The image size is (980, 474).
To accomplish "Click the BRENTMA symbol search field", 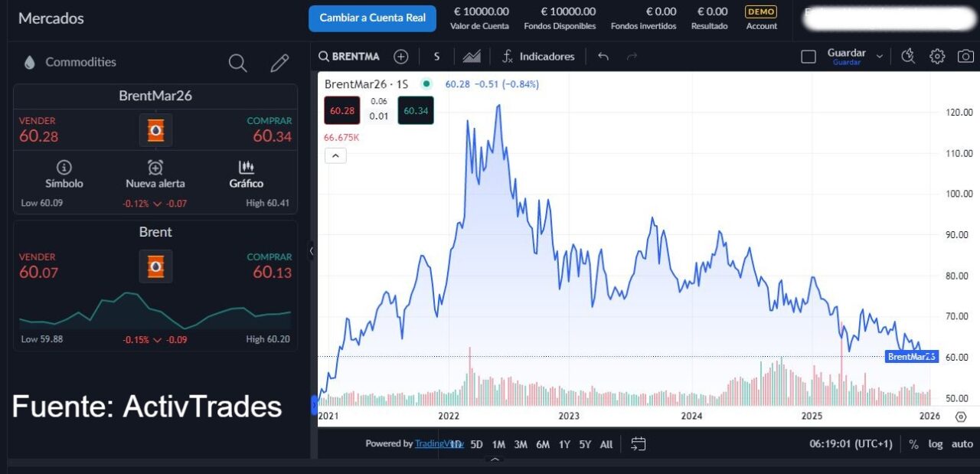I will coord(349,57).
